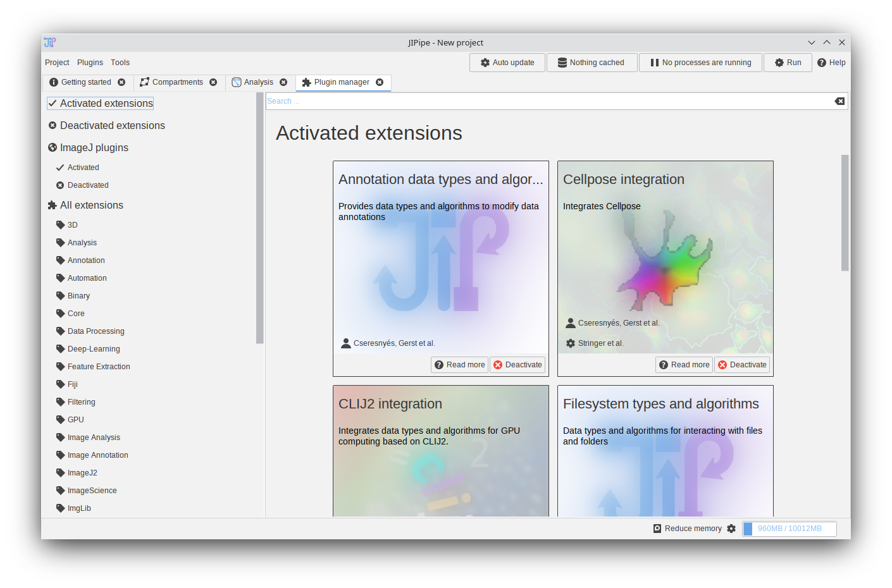The width and height of the screenshot is (892, 588).
Task: Open the Auto update gear icon
Action: (x=485, y=62)
